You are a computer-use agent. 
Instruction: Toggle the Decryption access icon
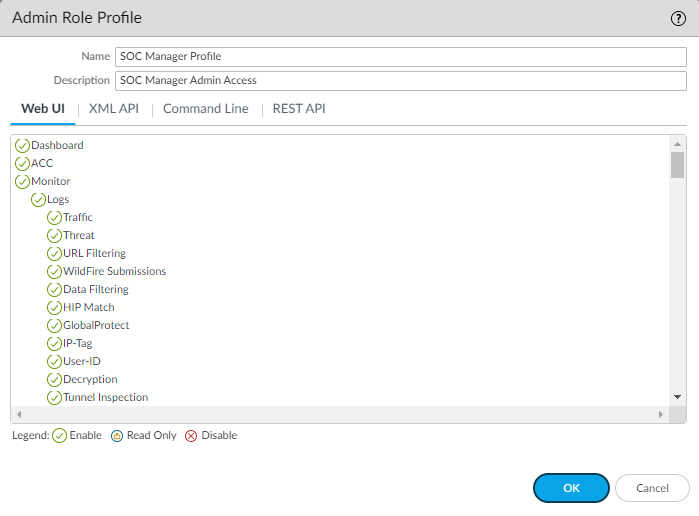55,380
